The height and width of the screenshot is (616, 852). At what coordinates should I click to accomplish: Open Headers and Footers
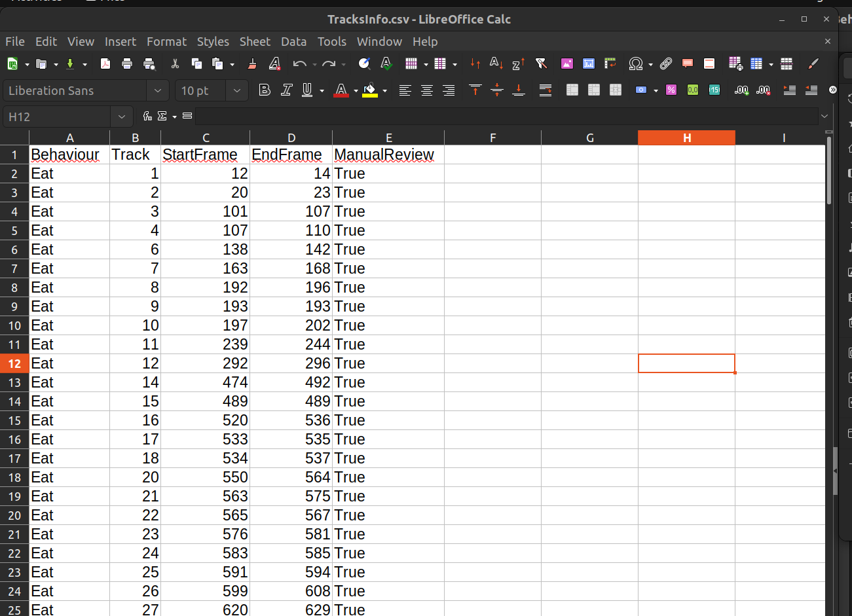(x=709, y=63)
